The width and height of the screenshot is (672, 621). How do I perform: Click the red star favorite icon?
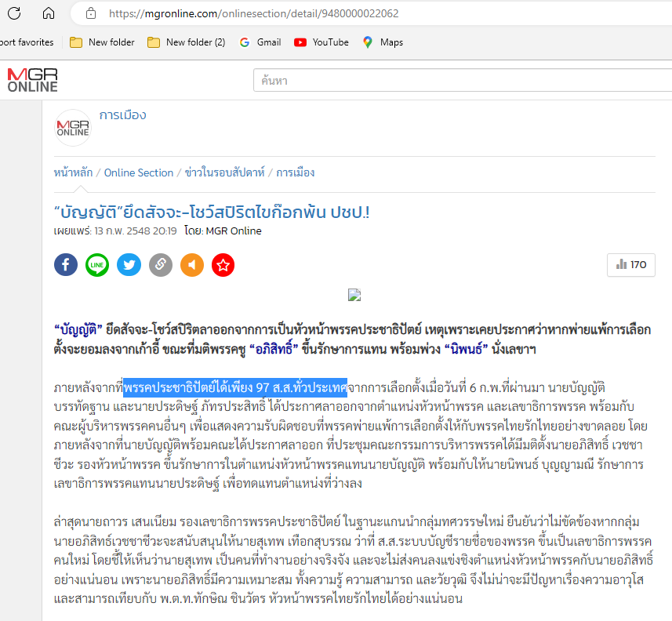click(223, 265)
